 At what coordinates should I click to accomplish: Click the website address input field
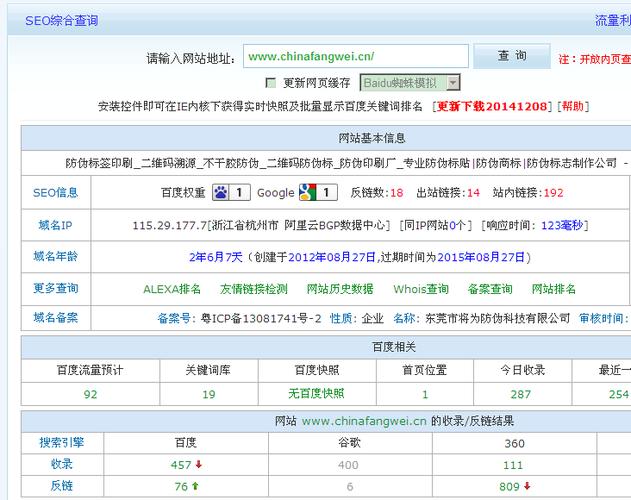click(356, 56)
